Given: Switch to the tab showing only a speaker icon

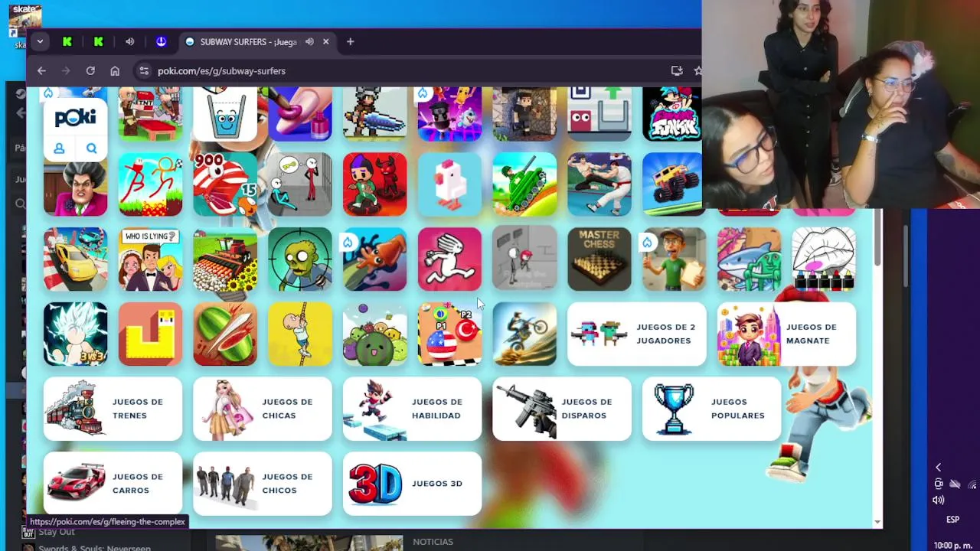Looking at the screenshot, I should (129, 41).
